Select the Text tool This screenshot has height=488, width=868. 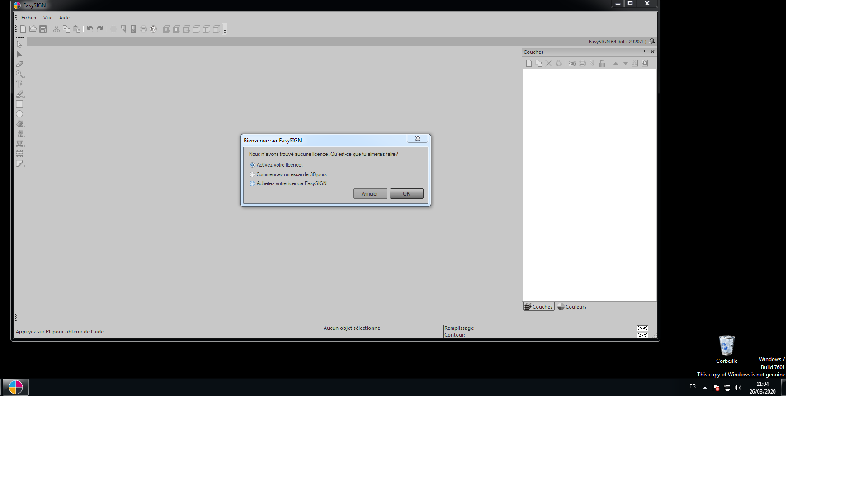[x=19, y=84]
